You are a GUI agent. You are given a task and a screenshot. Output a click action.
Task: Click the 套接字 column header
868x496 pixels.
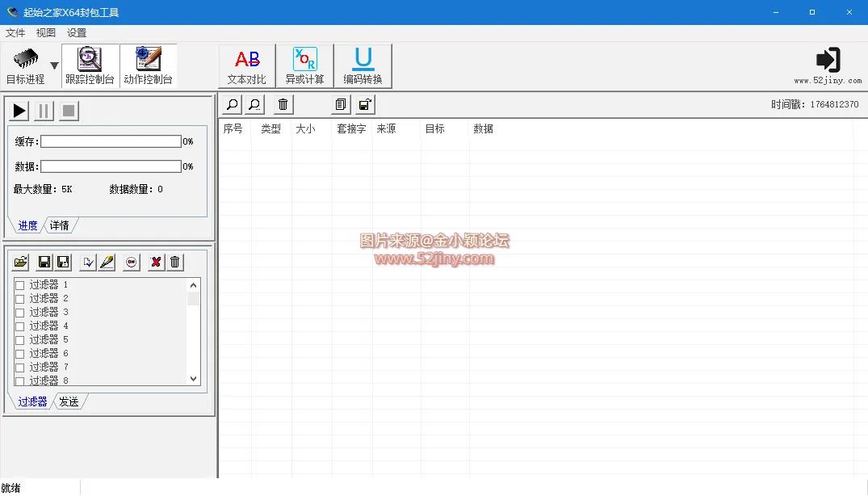(351, 128)
